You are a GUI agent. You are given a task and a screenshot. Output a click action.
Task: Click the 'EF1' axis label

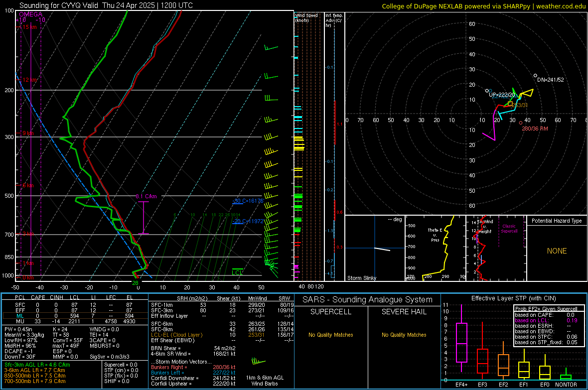click(524, 385)
